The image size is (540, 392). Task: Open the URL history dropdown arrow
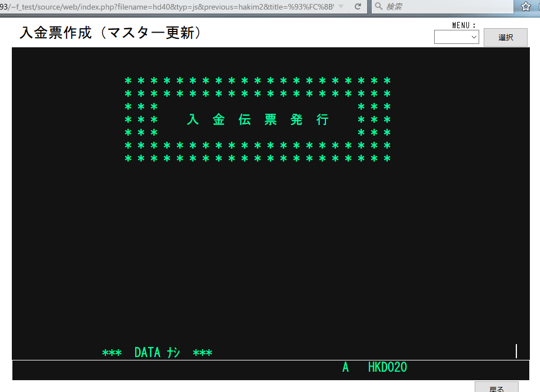point(341,6)
